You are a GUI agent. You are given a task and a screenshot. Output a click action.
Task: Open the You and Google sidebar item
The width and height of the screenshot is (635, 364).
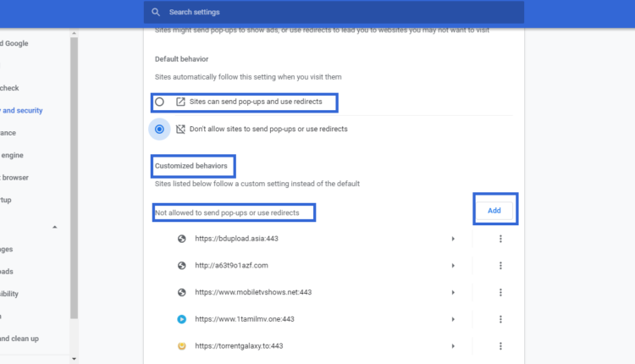14,43
